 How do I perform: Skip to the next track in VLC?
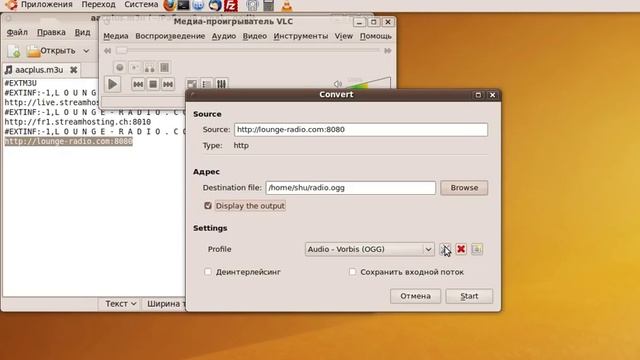click(168, 84)
